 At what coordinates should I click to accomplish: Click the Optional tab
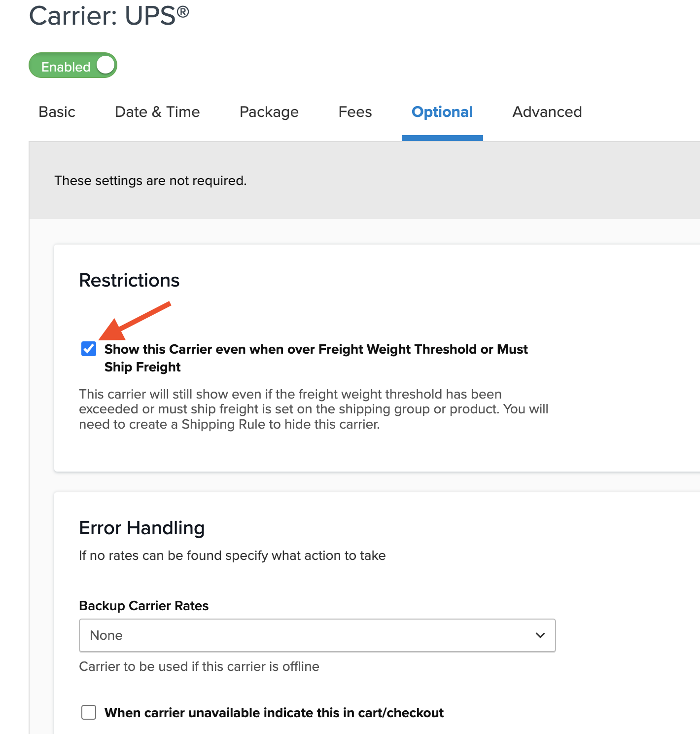pos(442,112)
